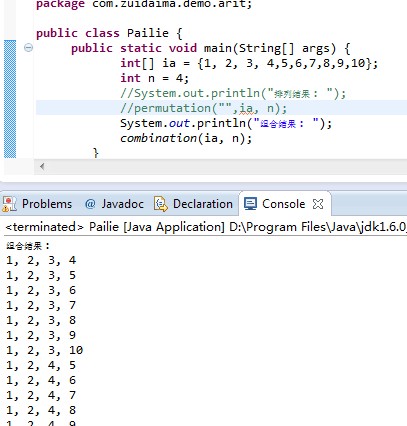Screen dimensions: 407x426
Task: Click the commented System.out.println line
Action: click(x=233, y=93)
